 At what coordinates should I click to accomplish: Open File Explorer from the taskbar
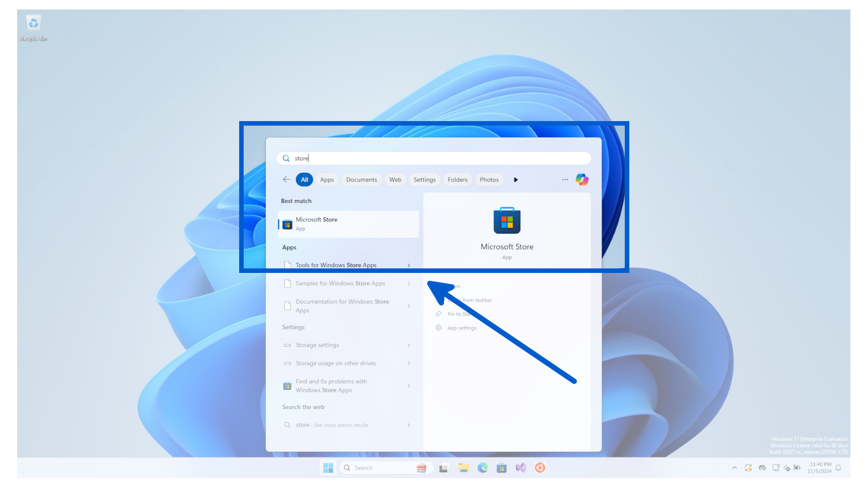coord(463,468)
